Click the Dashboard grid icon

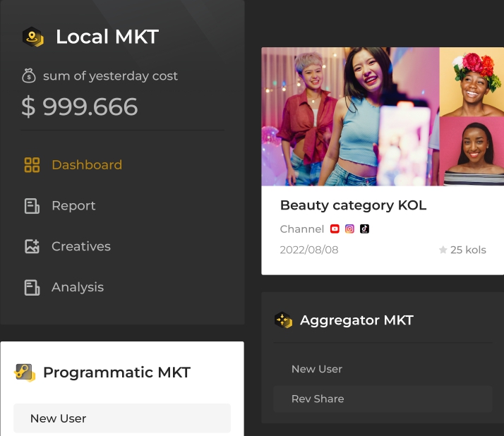pos(32,165)
